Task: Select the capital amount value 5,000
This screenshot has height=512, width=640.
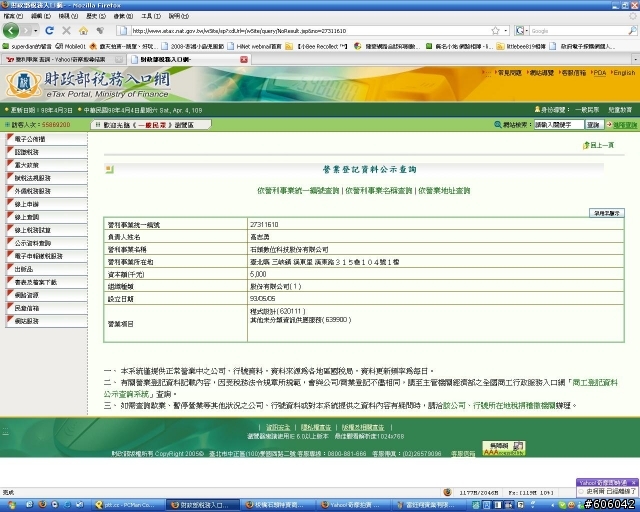Action: click(x=258, y=274)
